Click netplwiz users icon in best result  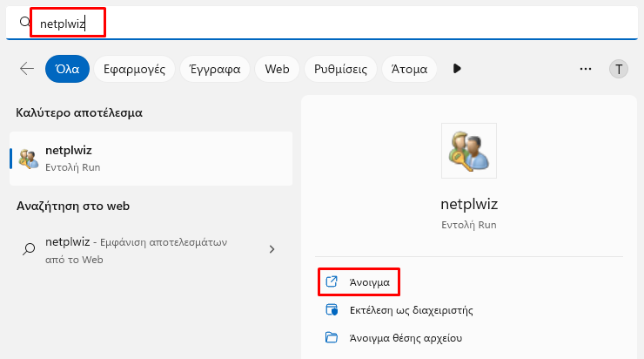coord(29,159)
